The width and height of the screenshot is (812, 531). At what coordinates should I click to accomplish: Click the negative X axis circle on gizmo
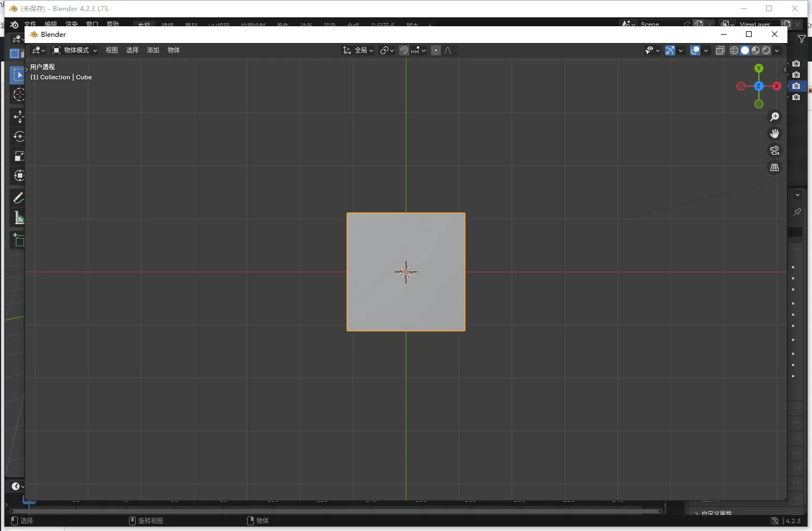(741, 86)
